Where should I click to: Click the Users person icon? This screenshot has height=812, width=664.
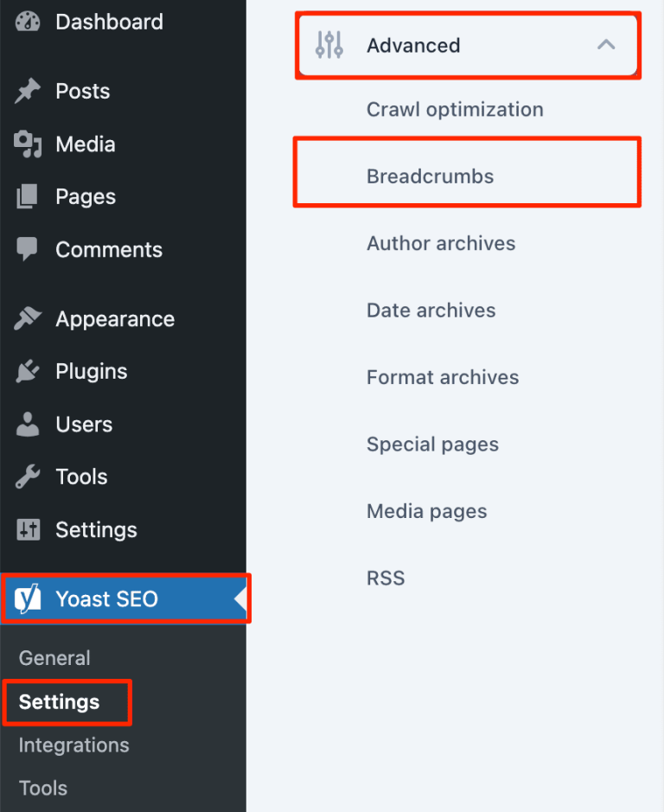(27, 424)
